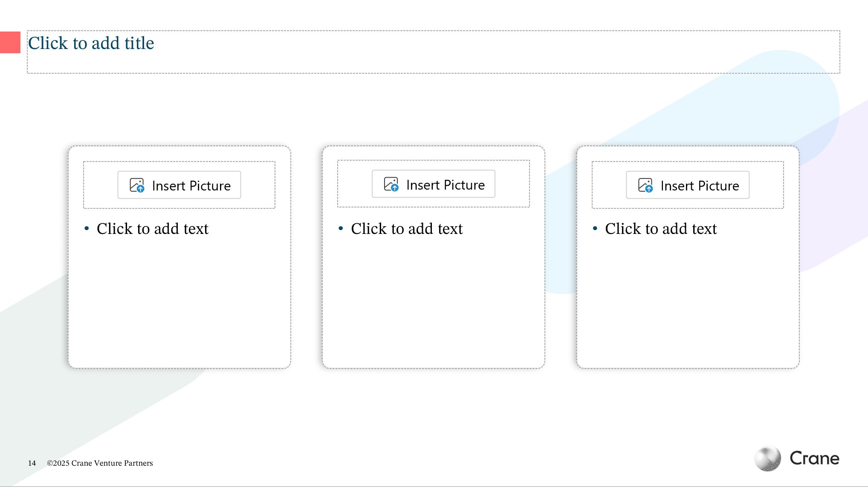Click "Click to add text" in right card
Viewport: 868px width, 487px height.
pyautogui.click(x=661, y=229)
